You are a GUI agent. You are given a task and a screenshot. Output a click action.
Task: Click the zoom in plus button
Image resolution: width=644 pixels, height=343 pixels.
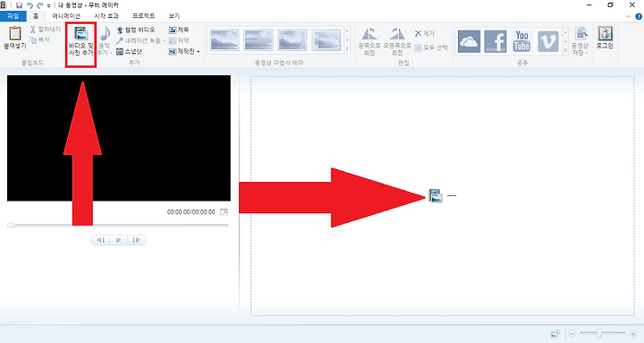(x=633, y=333)
